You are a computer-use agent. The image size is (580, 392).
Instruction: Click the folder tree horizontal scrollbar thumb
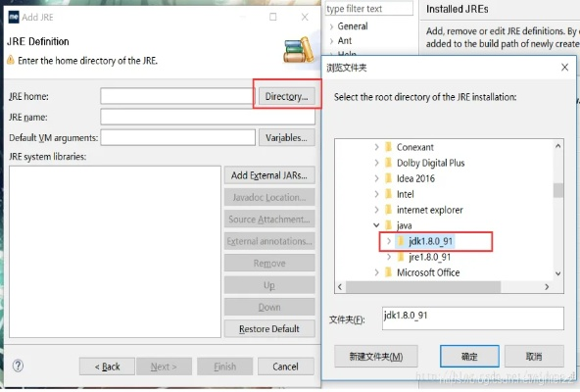(x=423, y=287)
